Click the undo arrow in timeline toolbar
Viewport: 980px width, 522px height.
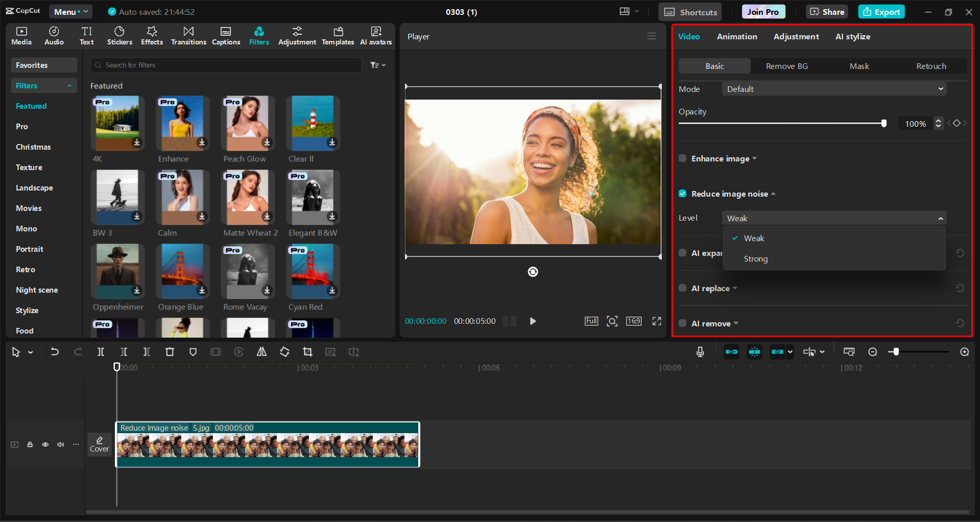(x=55, y=352)
